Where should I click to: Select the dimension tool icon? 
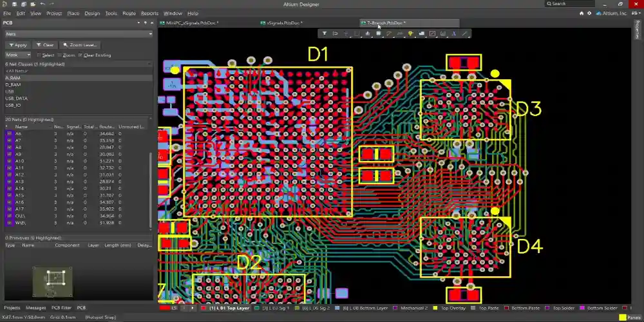click(x=443, y=33)
